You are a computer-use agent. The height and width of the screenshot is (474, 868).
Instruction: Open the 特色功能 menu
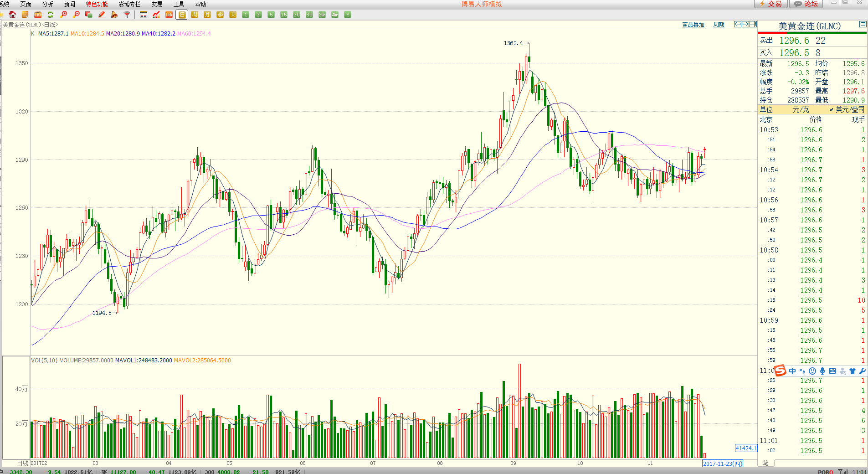[x=97, y=4]
